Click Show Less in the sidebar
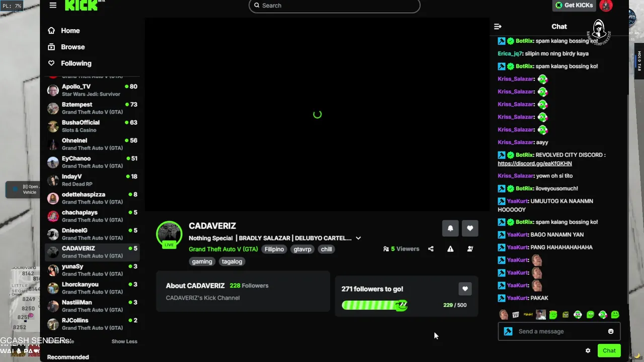Image resolution: width=644 pixels, height=362 pixels. 124,341
